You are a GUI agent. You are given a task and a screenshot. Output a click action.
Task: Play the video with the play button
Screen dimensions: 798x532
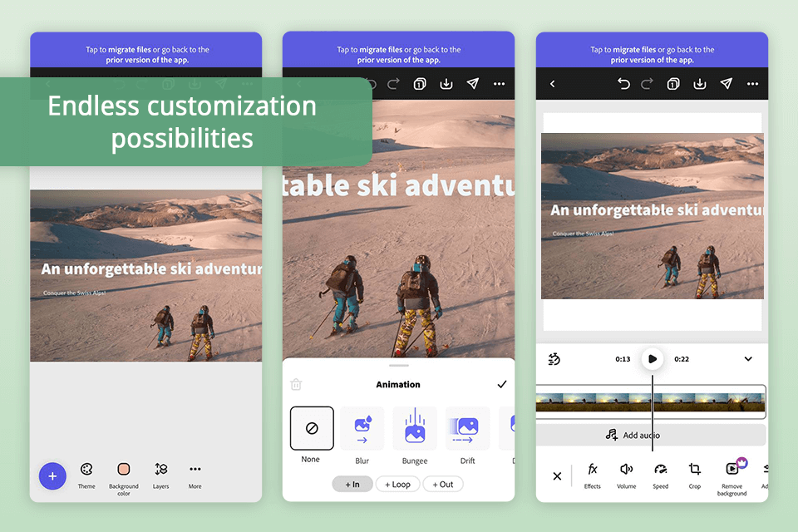[652, 359]
